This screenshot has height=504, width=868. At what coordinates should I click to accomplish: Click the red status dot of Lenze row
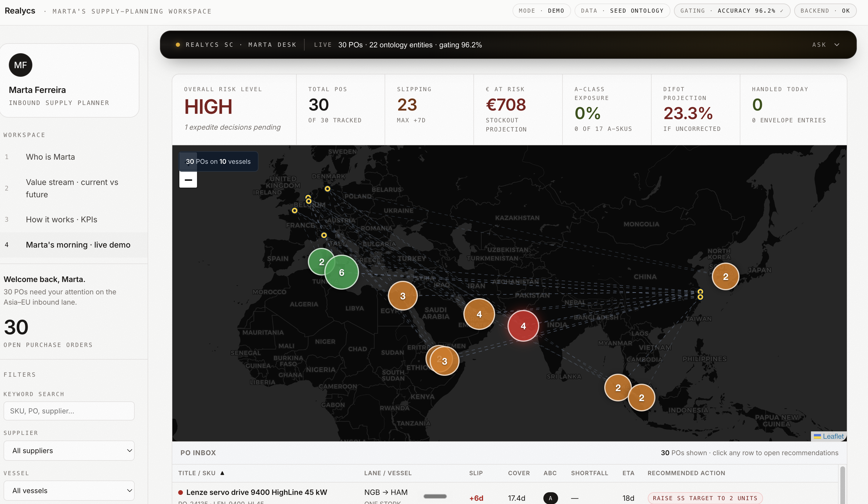point(180,493)
